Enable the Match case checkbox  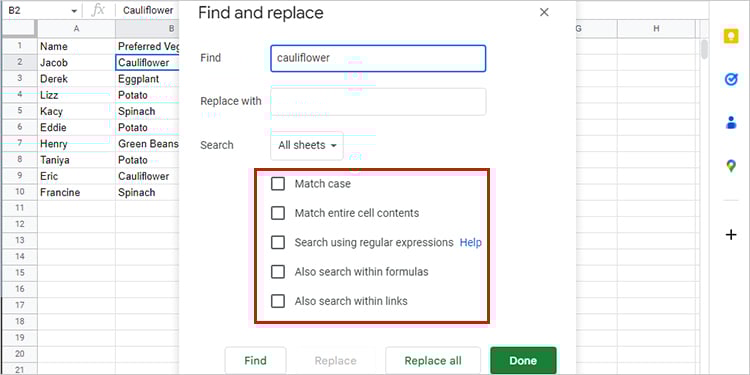tap(278, 184)
